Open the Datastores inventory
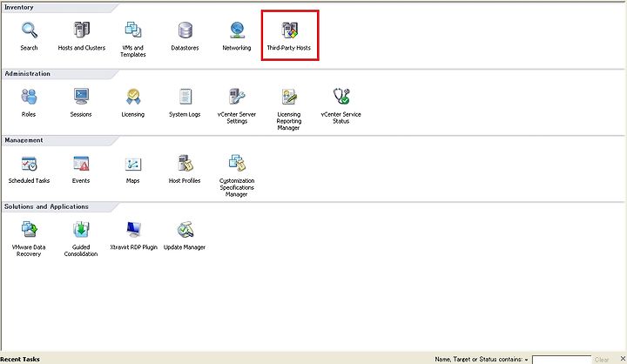Screen dimensions: 627x364 [185, 30]
